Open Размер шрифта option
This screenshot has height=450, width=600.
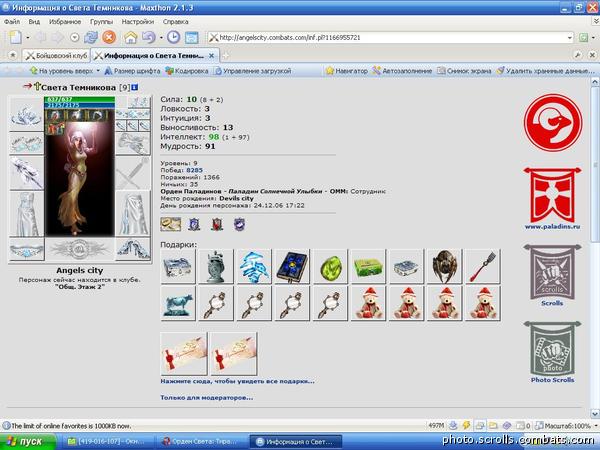pyautogui.click(x=132, y=71)
